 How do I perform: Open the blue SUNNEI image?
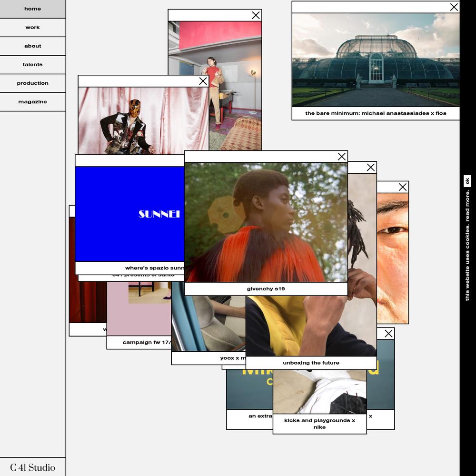129,214
